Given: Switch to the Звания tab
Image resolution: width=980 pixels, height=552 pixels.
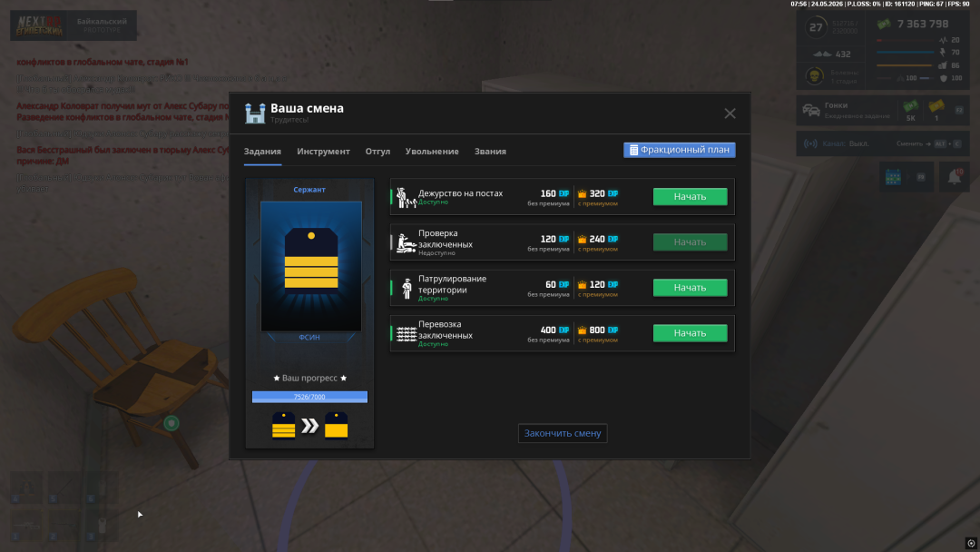Looking at the screenshot, I should pos(490,152).
